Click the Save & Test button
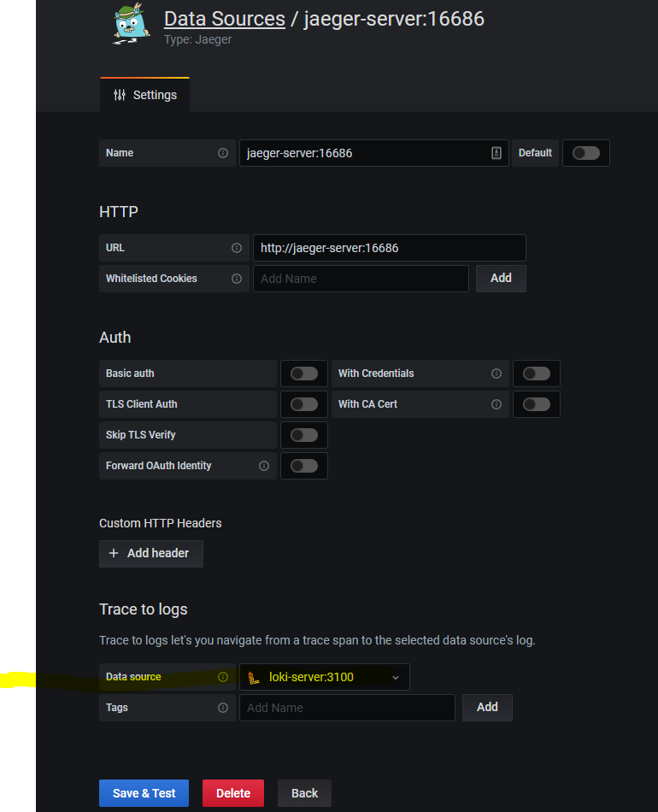This screenshot has height=812, width=658. pos(144,793)
